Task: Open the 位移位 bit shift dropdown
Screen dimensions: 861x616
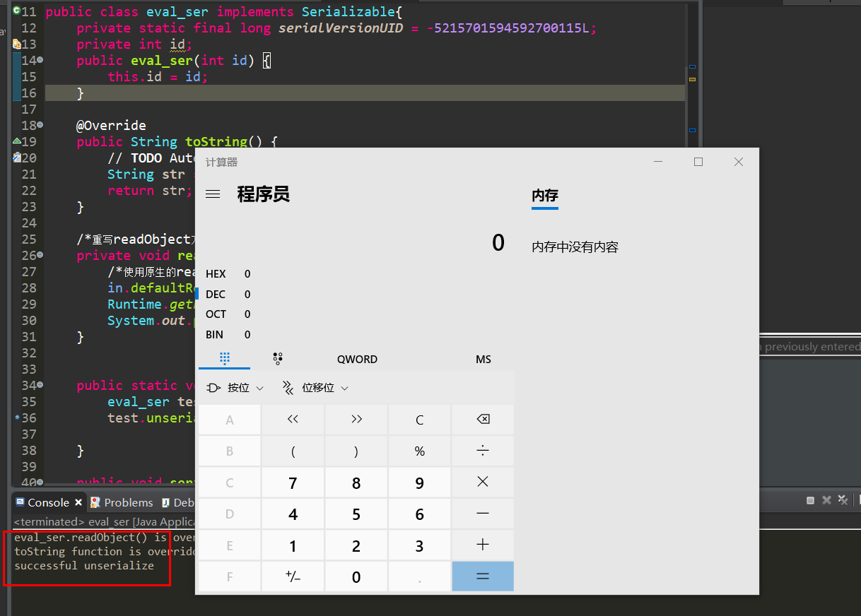Action: 315,388
